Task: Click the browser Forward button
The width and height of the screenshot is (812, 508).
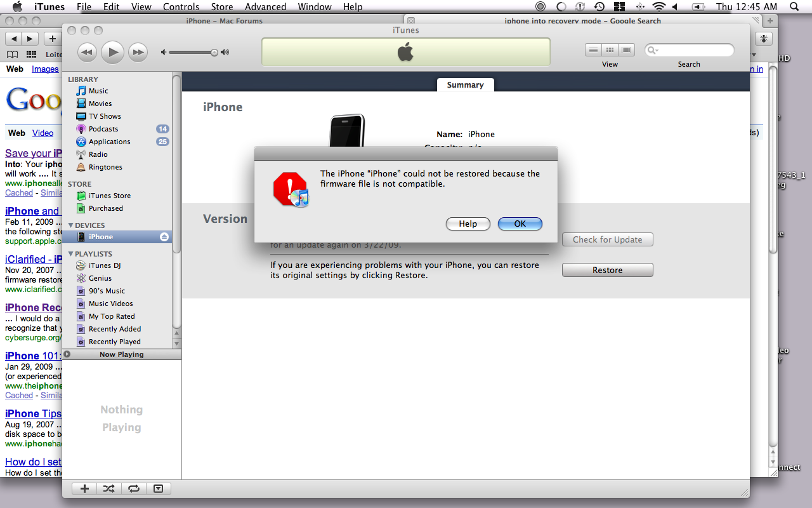Action: pyautogui.click(x=30, y=39)
